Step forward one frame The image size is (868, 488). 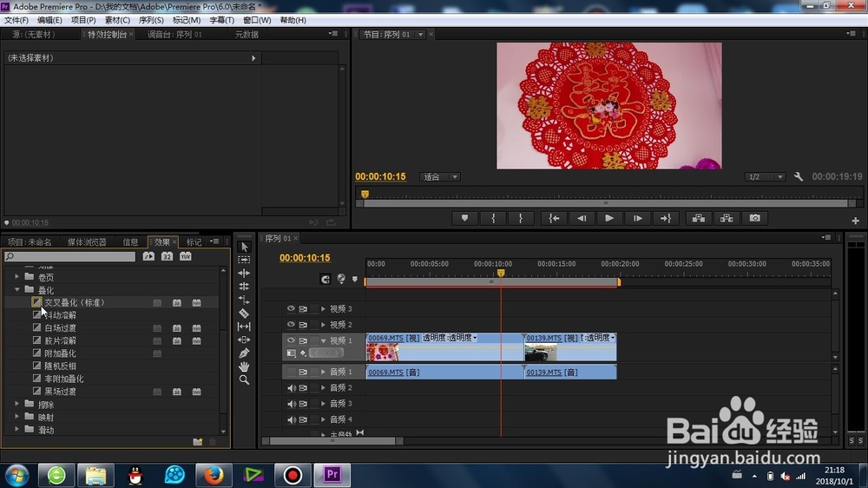coord(638,218)
